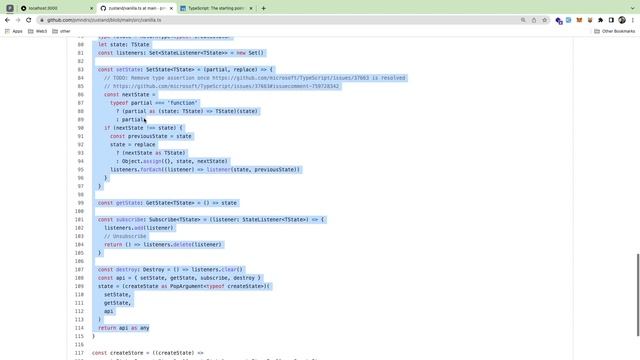Click 'const listeners: Set' on line 81
The image size is (640, 360).
[x=128, y=53]
